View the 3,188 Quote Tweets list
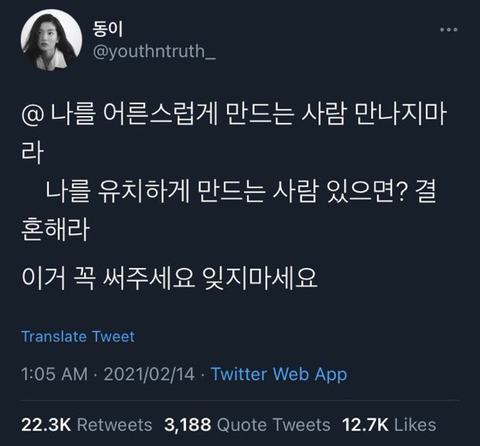The width and height of the screenshot is (480, 446). [247, 425]
